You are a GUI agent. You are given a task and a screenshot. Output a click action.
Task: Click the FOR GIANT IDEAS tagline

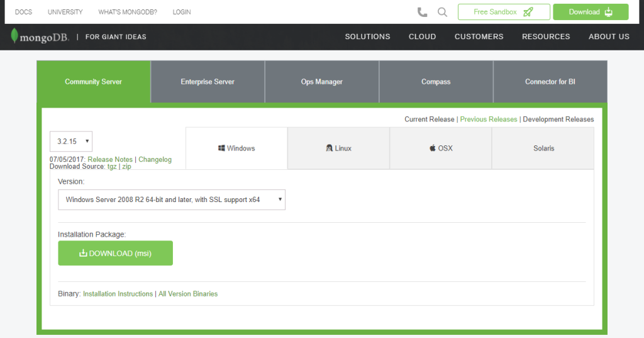pyautogui.click(x=116, y=37)
